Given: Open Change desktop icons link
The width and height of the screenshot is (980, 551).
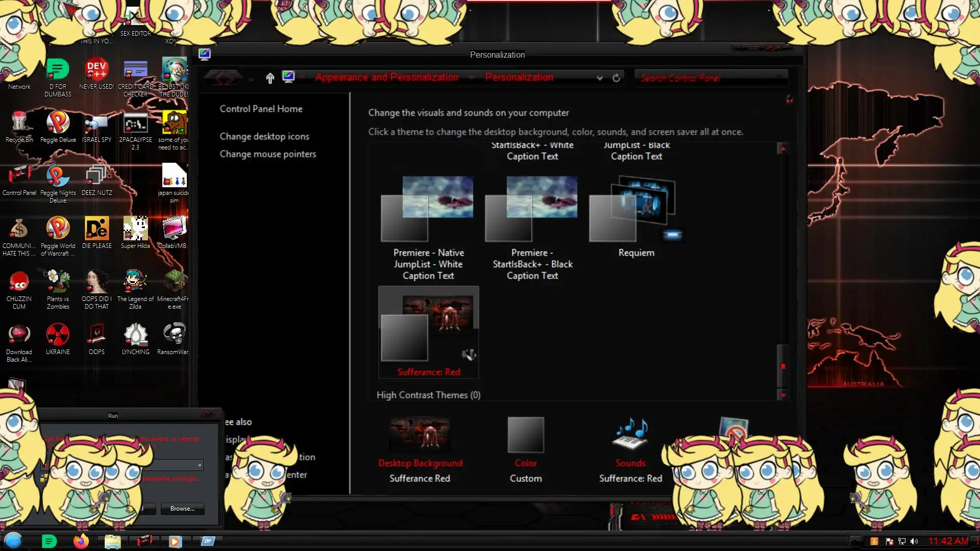Looking at the screenshot, I should point(264,136).
